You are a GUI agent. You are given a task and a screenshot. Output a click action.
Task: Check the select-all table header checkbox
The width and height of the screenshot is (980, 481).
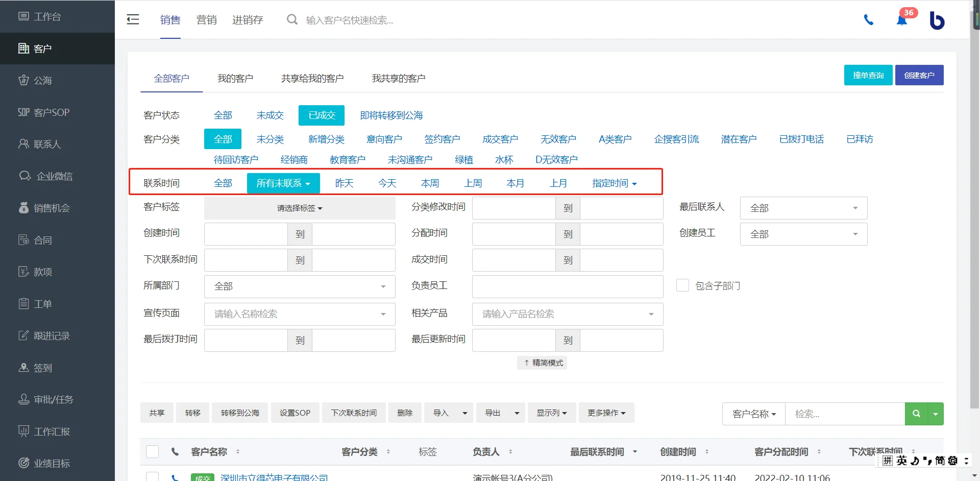(x=152, y=451)
